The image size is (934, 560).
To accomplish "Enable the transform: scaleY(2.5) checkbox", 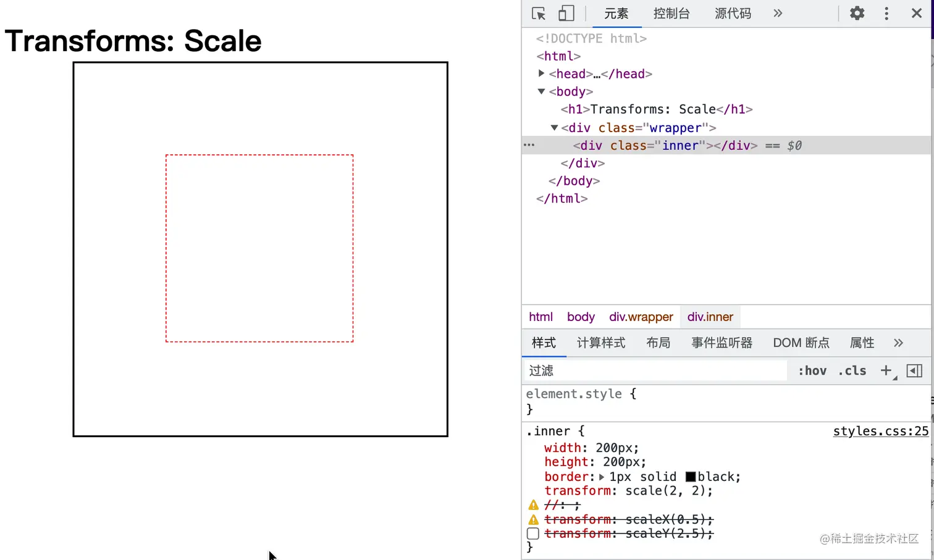I will 533,533.
